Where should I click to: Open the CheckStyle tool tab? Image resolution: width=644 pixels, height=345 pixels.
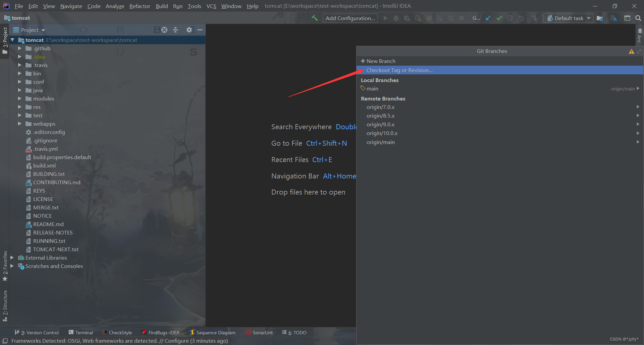coord(117,332)
